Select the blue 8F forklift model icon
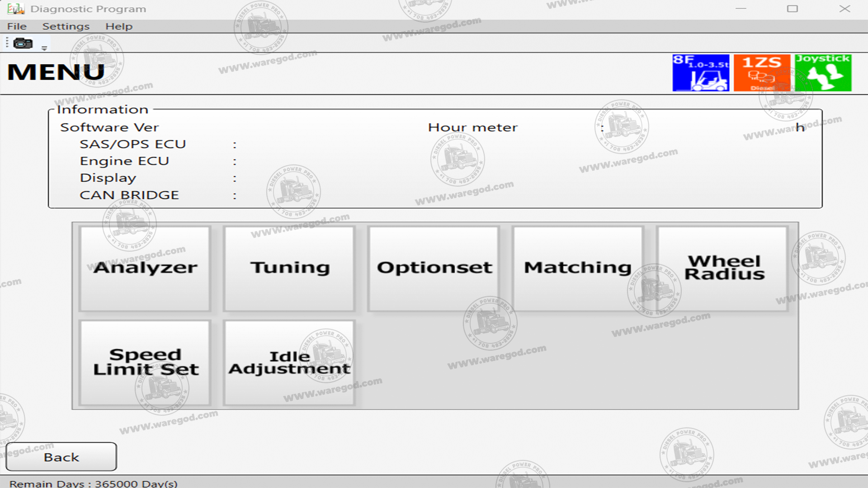This screenshot has width=868, height=488. click(700, 73)
